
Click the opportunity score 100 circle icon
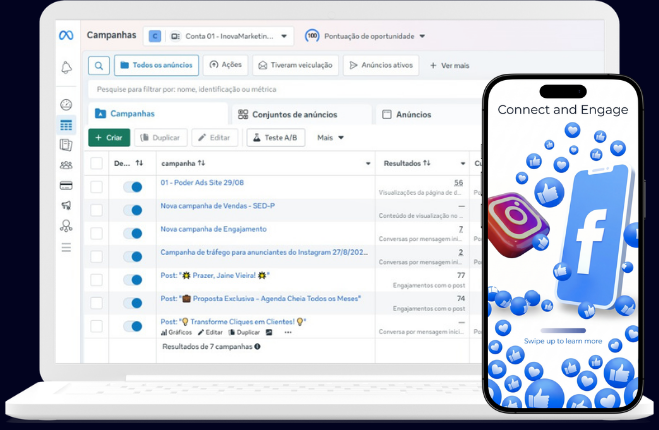(x=312, y=36)
